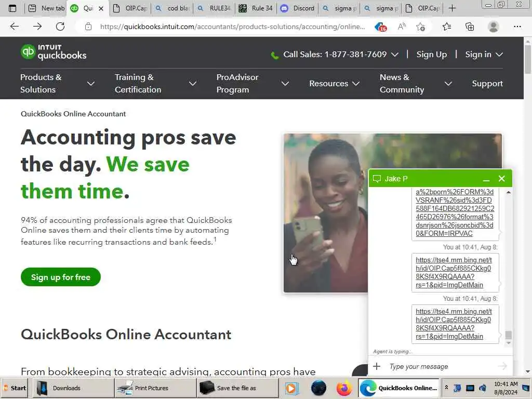Open a new browser tab with plus

(452, 8)
